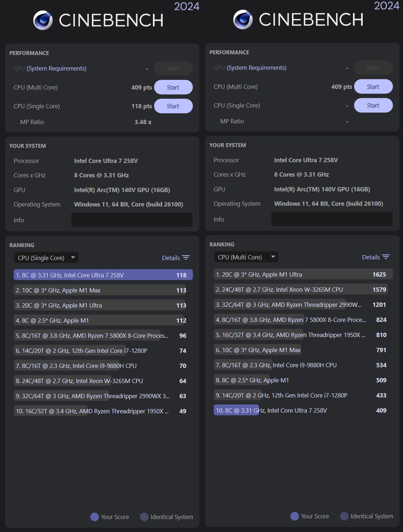The width and height of the screenshot is (403, 532).
Task: Click the filter icon beside Details in Single Core ranking
Action: (x=186, y=258)
